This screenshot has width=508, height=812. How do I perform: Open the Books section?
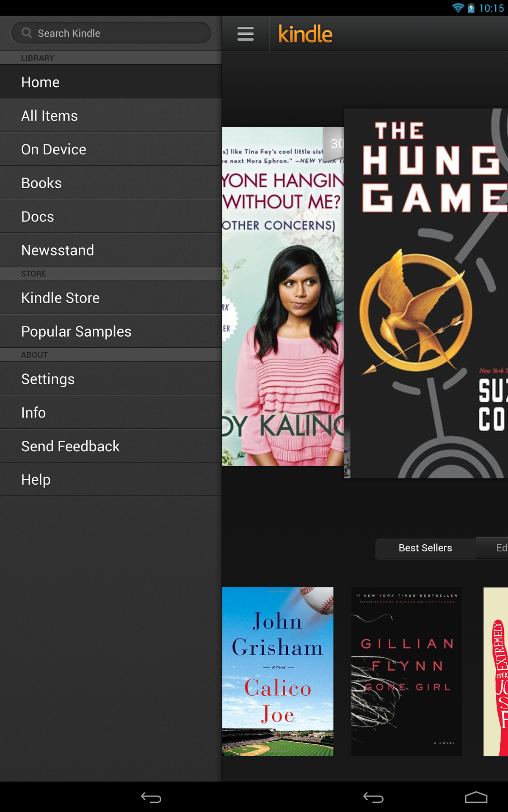click(x=111, y=183)
